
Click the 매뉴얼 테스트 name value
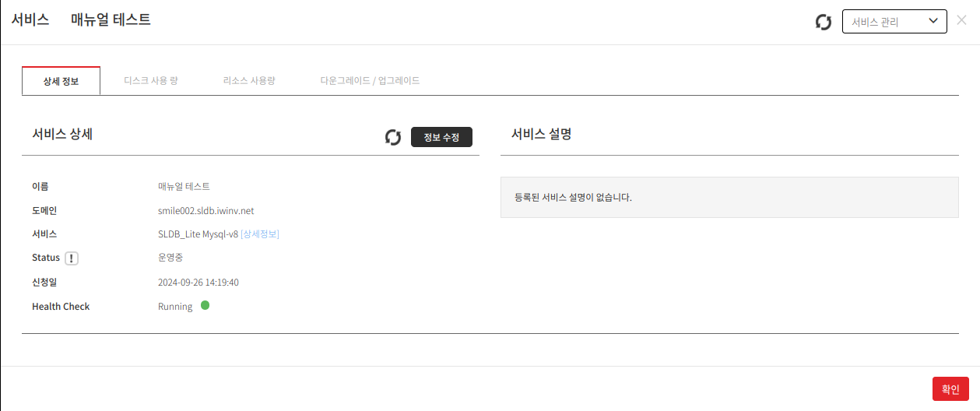pyautogui.click(x=184, y=187)
